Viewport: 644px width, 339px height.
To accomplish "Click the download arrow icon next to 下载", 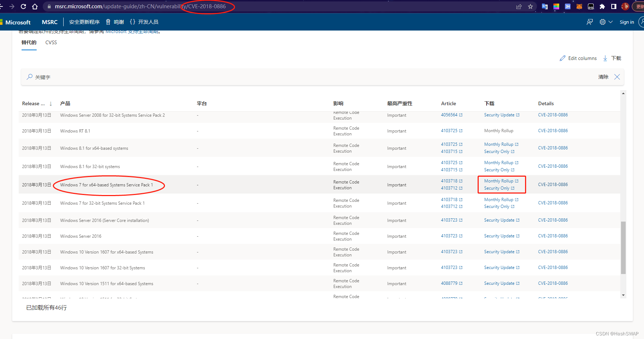I will [605, 58].
